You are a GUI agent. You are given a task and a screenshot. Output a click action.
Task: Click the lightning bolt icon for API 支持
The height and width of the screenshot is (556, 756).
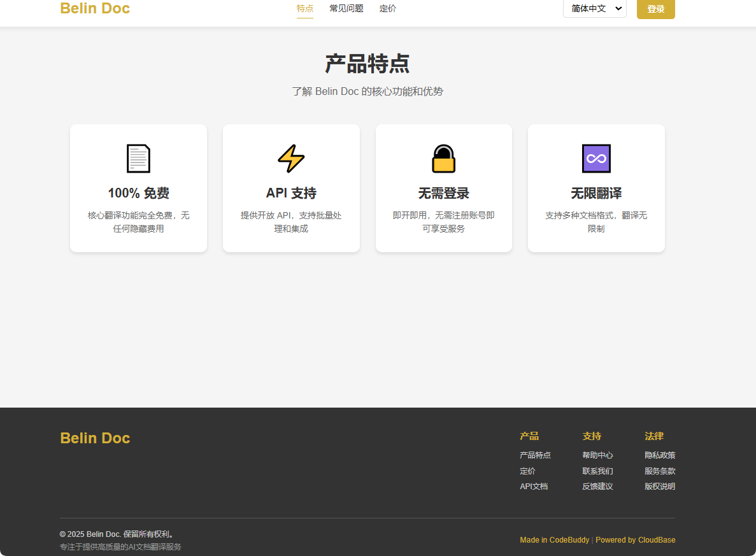291,158
